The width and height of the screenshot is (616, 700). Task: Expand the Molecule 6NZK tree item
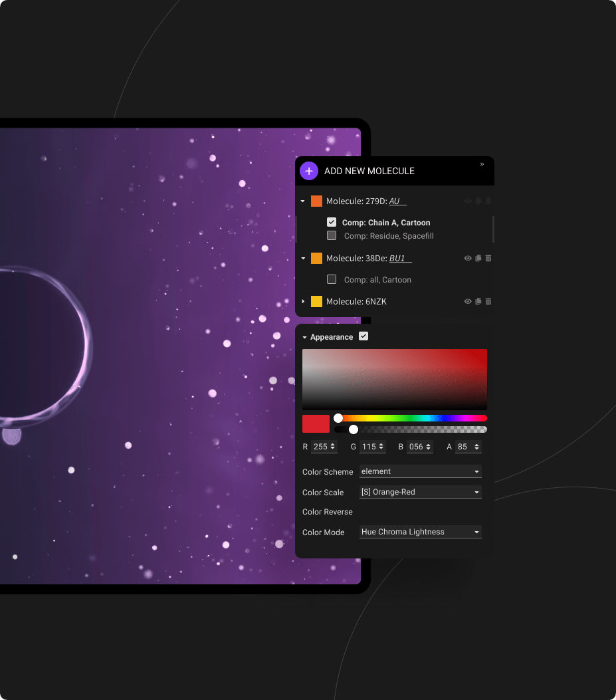click(304, 301)
